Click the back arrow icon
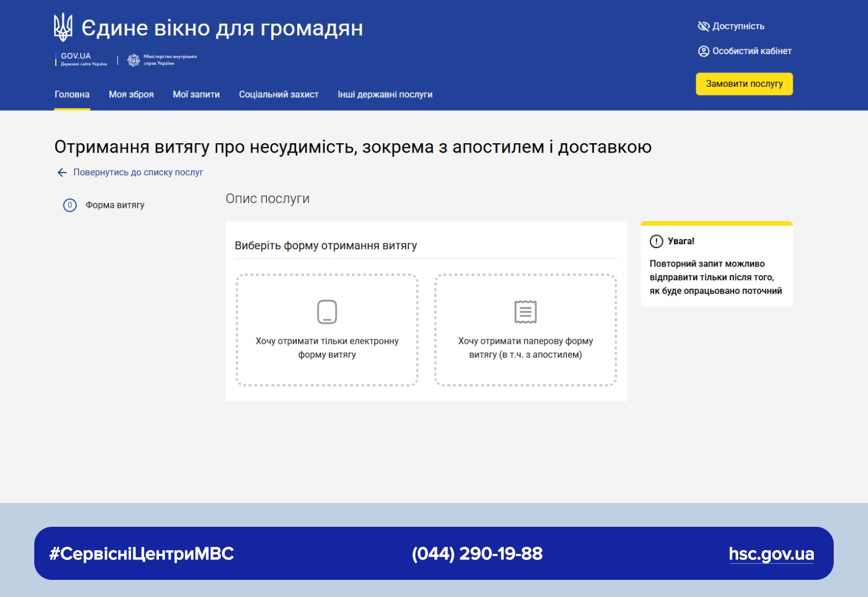The width and height of the screenshot is (868, 597). pyautogui.click(x=62, y=172)
